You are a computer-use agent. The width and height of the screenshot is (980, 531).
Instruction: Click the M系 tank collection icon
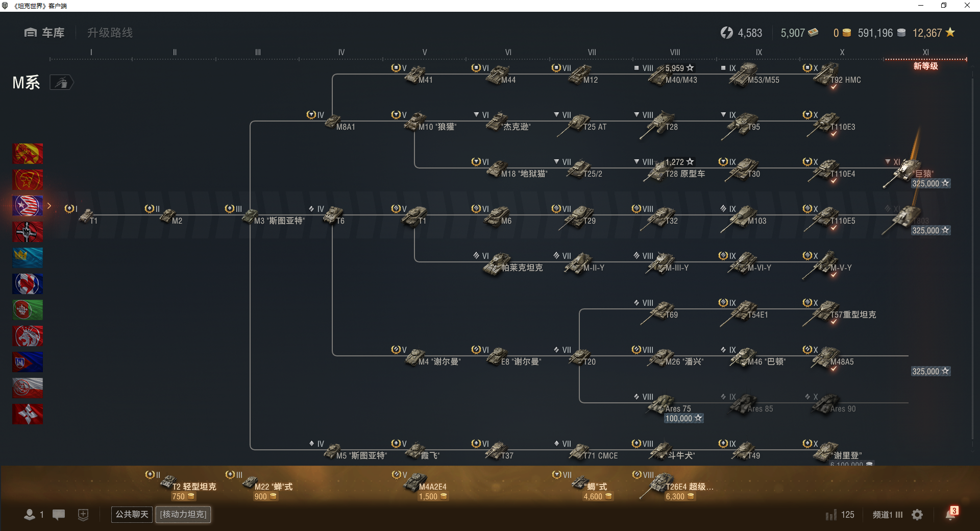tap(62, 82)
